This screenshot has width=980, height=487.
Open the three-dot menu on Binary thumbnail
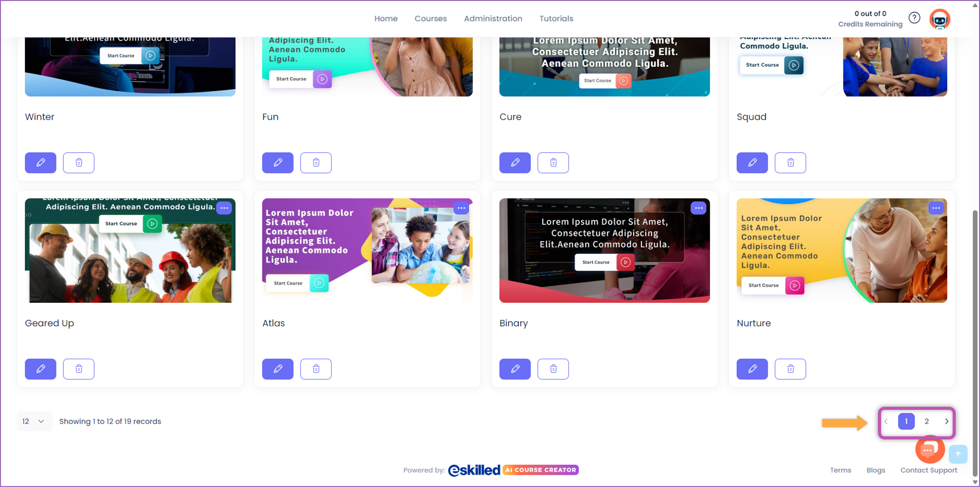click(x=699, y=208)
